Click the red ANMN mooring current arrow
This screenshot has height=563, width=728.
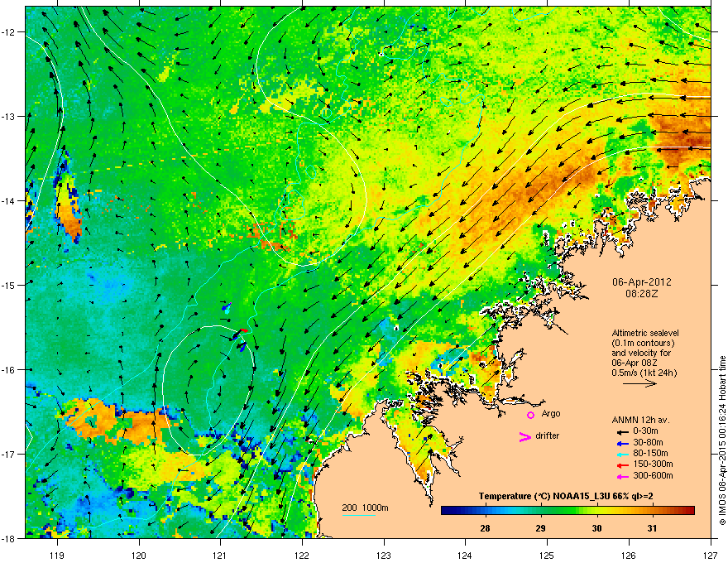click(244, 330)
